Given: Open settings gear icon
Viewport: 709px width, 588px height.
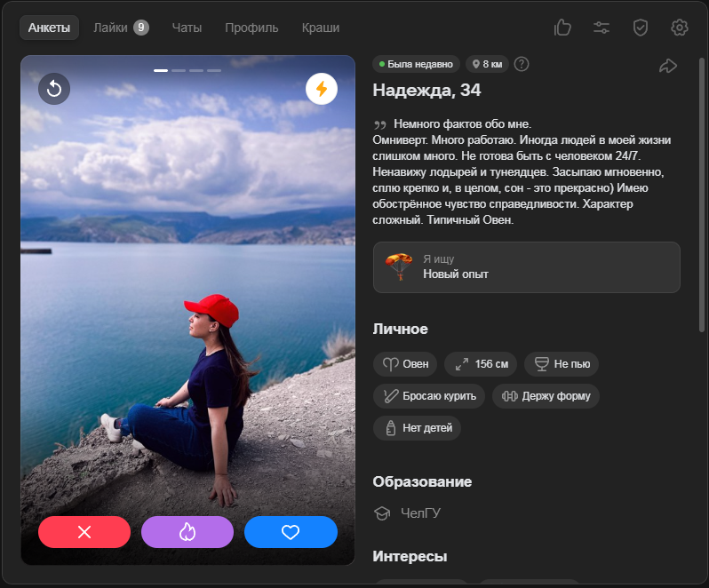Looking at the screenshot, I should (680, 28).
